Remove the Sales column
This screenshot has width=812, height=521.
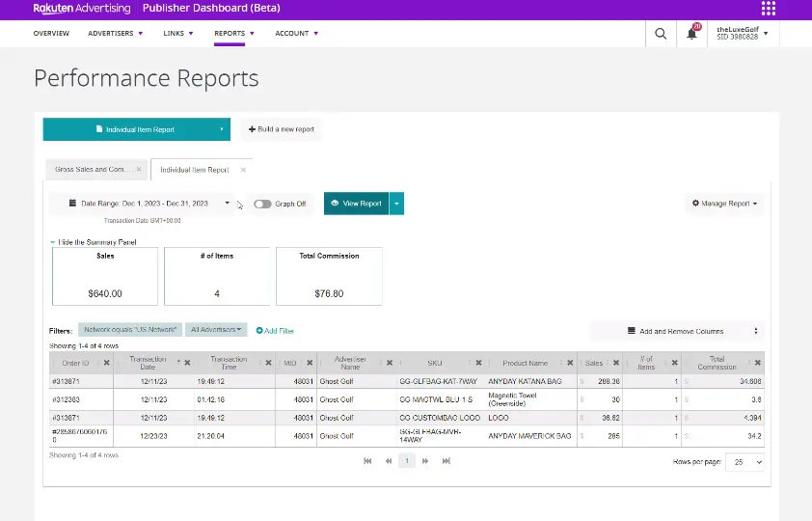[615, 363]
